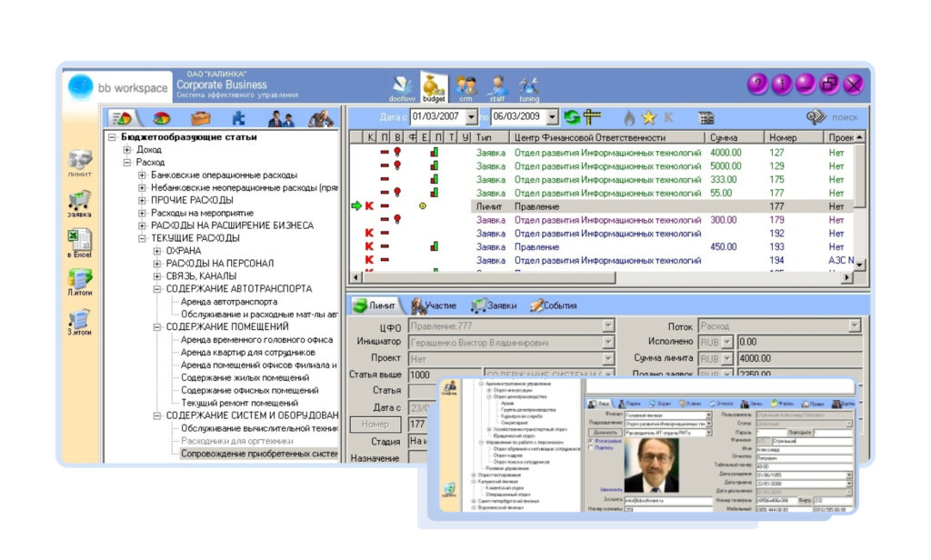Image resolution: width=931 pixels, height=560 pixels.
Task: Export data using the в Excel sidebar icon
Action: coord(79,239)
